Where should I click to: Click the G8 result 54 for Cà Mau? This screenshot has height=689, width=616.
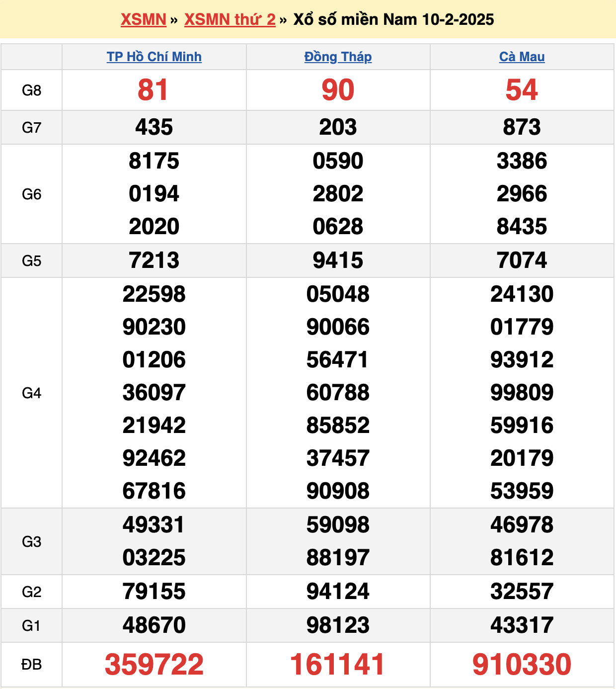pos(522,90)
